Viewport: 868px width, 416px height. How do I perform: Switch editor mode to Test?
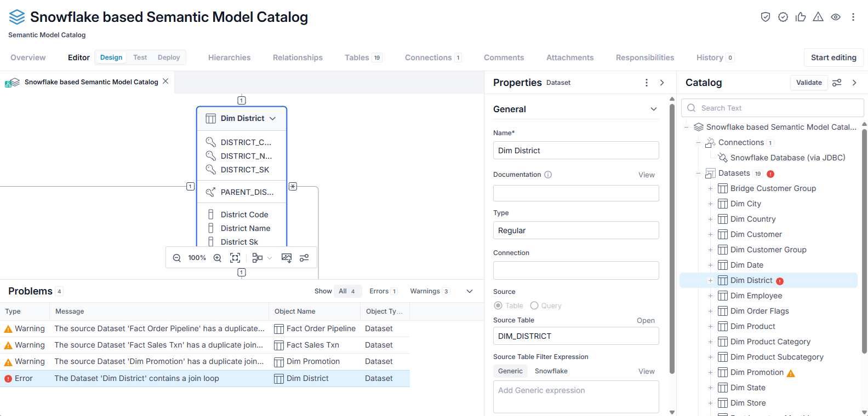point(140,57)
